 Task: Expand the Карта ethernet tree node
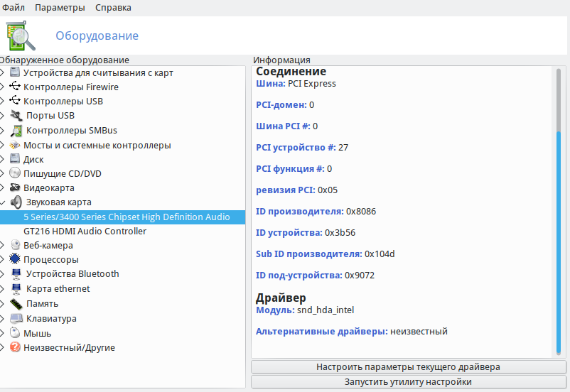(x=3, y=289)
